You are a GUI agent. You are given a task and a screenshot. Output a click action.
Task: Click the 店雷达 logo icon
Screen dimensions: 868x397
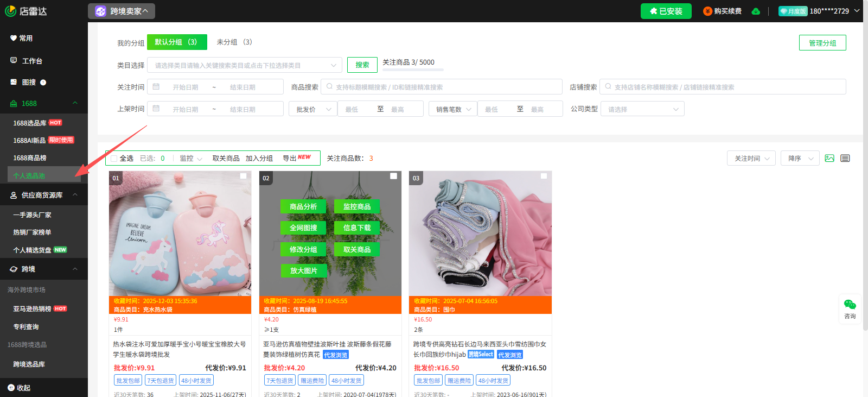point(10,11)
